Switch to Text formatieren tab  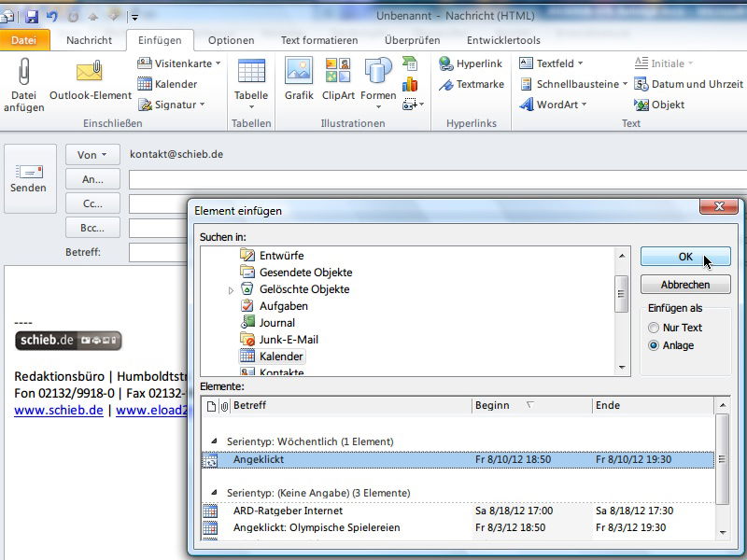[x=319, y=40]
